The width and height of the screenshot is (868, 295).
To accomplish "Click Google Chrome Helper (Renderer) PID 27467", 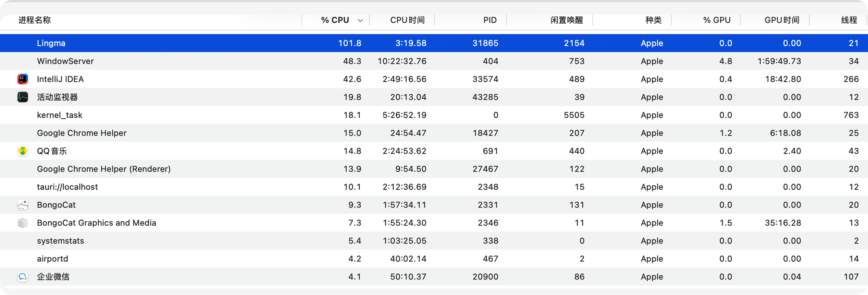I will (485, 169).
